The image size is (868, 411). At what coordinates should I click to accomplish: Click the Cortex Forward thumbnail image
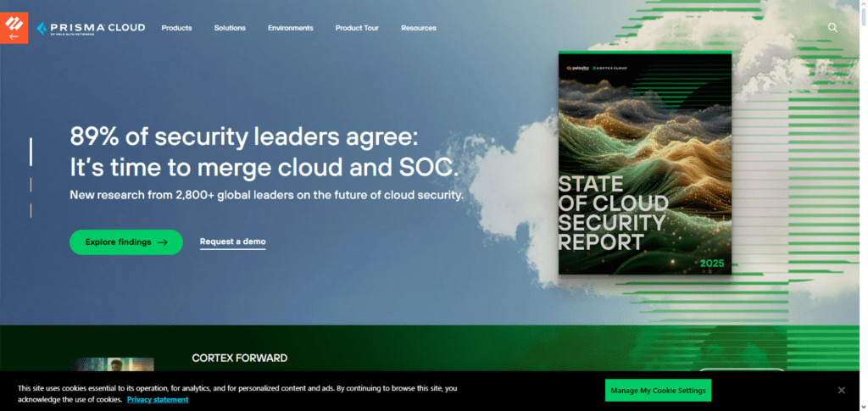(112, 364)
